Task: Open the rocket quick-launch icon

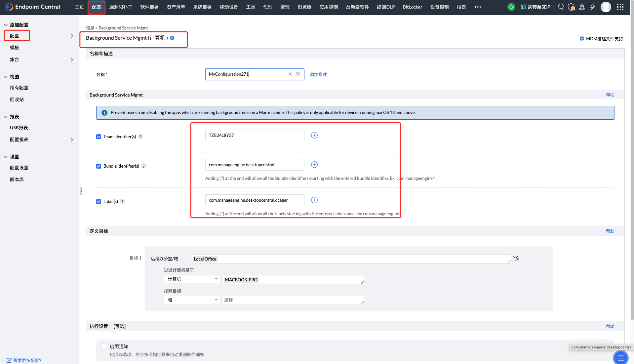Action: 582,7
